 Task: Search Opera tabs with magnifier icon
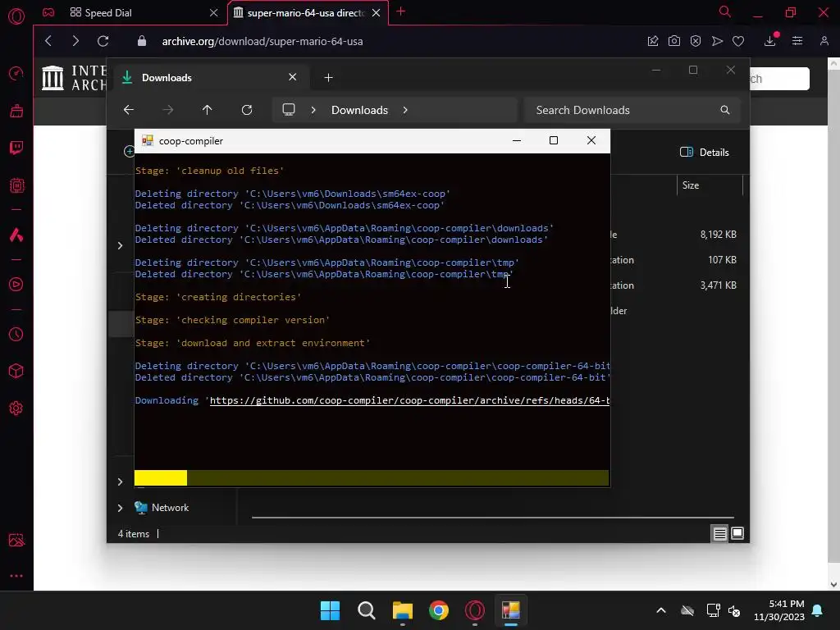pos(724,11)
